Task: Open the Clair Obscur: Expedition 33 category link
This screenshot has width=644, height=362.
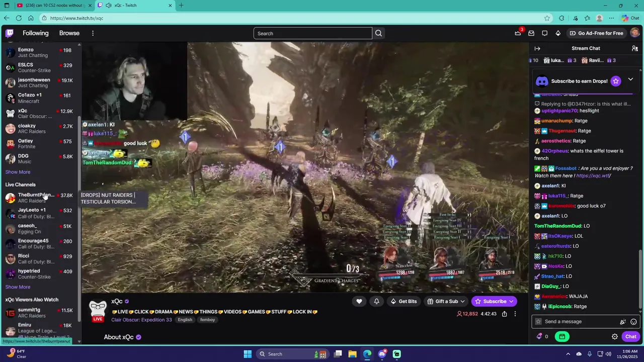Action: point(141,320)
